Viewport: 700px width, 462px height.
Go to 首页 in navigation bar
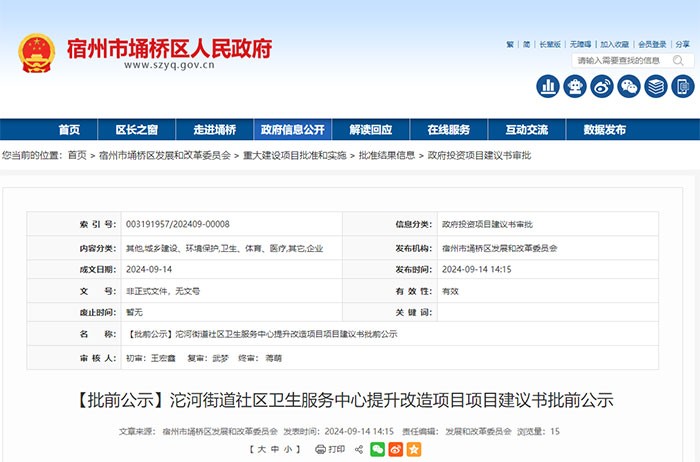point(69,129)
